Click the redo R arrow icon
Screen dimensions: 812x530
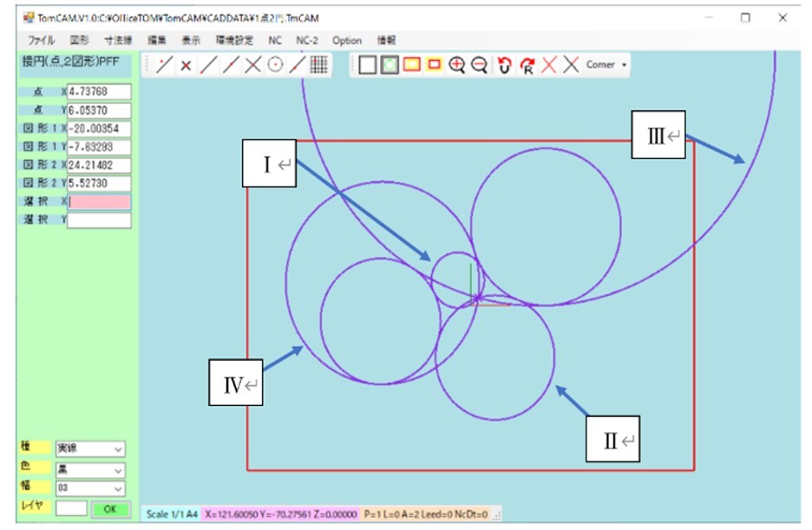click(x=527, y=66)
